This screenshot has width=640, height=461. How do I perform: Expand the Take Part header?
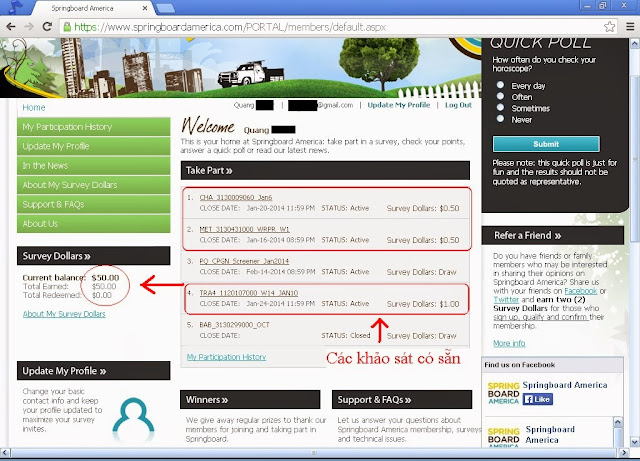(x=325, y=170)
